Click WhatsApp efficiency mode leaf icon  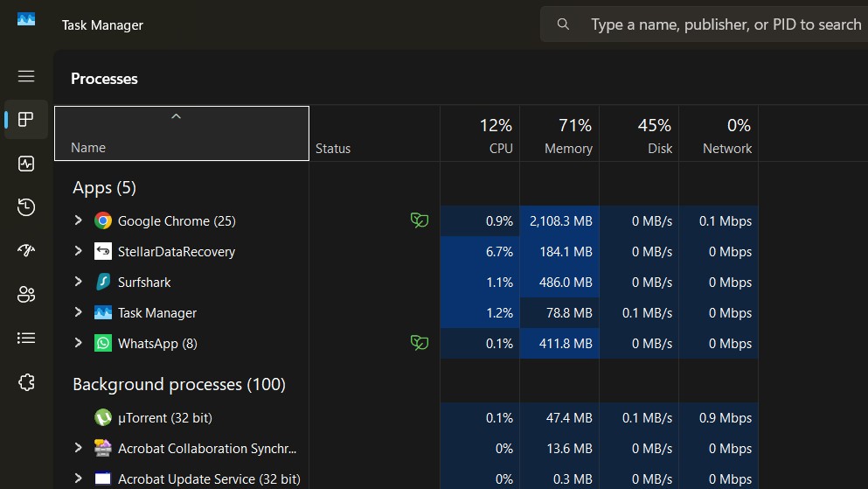[x=419, y=343]
